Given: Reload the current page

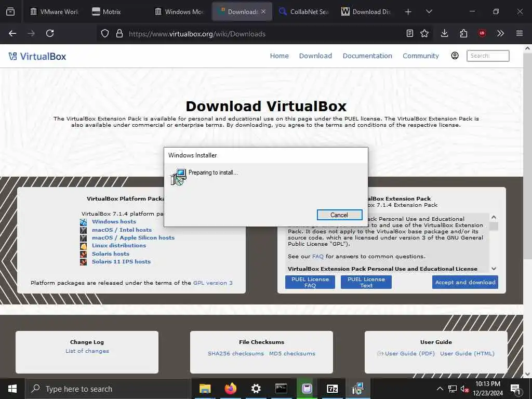Looking at the screenshot, I should tap(50, 33).
